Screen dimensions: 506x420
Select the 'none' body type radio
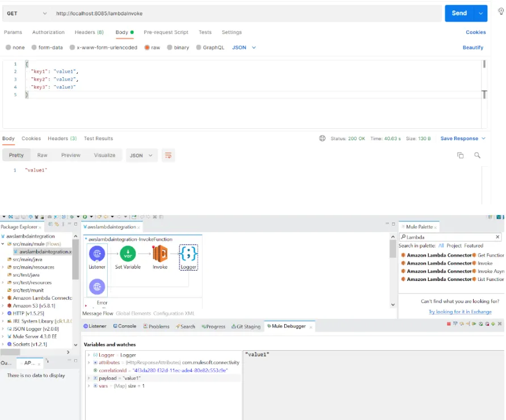(9, 48)
